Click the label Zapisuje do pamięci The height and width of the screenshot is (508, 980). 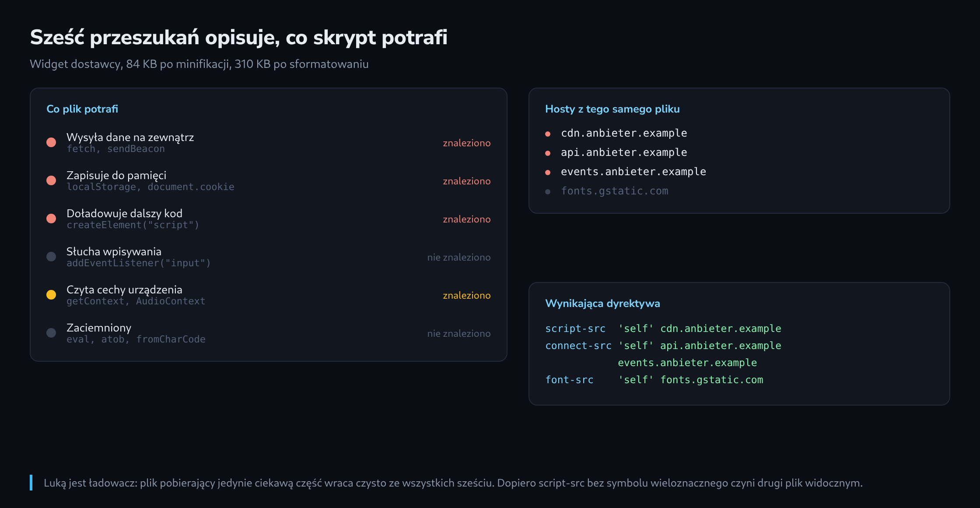pos(116,175)
